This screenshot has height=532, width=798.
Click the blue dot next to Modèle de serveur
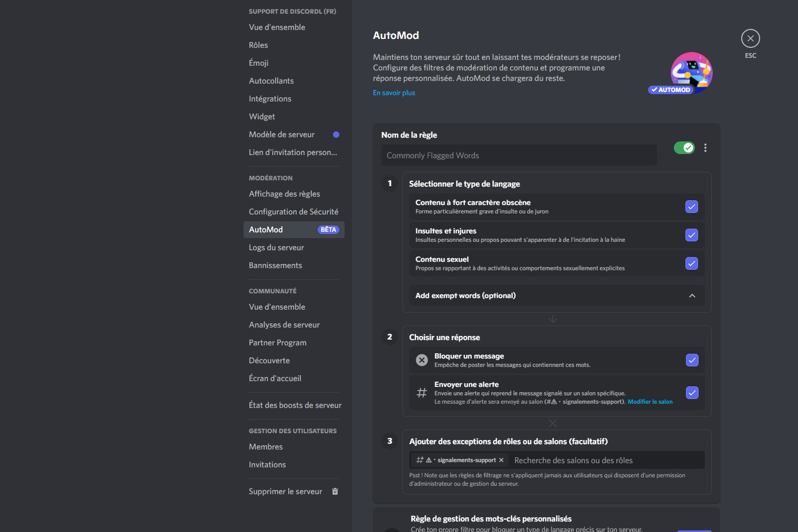(336, 135)
